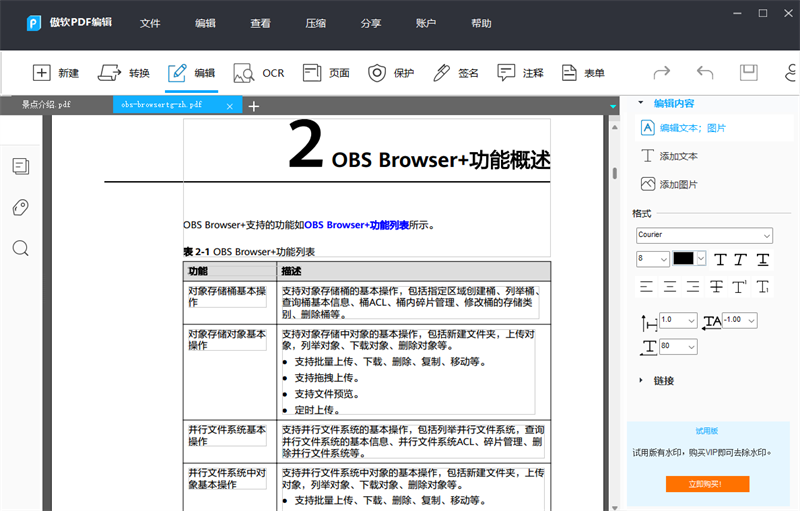Screen dimensions: 800x511
Task: Click the OBS Browser+功能概述 heading text
Action: (441, 160)
